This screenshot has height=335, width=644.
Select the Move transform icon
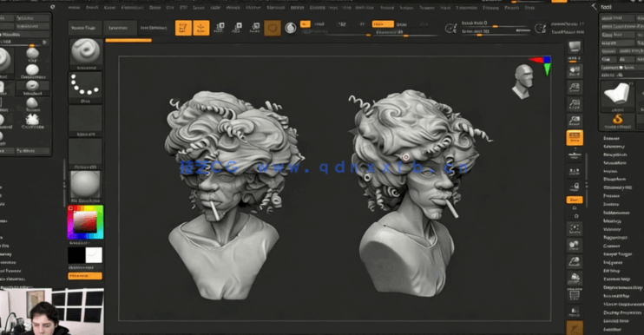pos(220,28)
